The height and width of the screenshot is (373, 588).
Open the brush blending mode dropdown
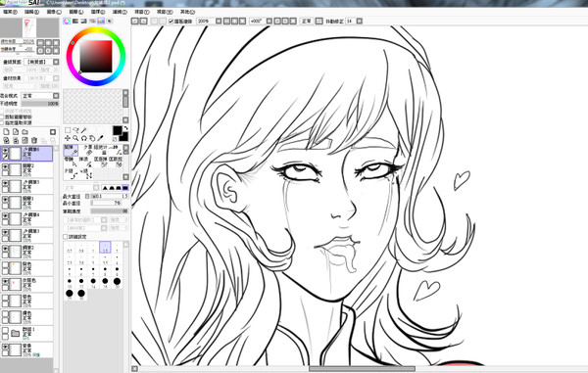pyautogui.click(x=96, y=188)
